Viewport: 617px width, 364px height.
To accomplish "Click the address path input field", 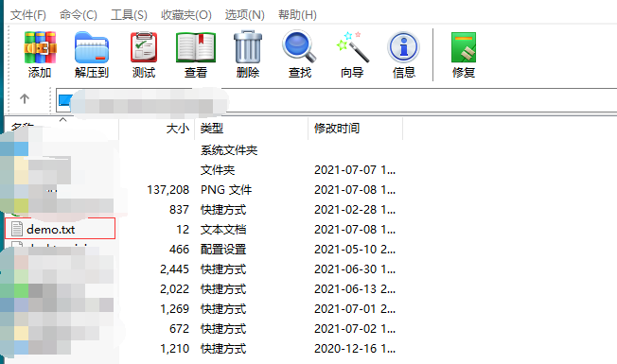I will coord(337,100).
